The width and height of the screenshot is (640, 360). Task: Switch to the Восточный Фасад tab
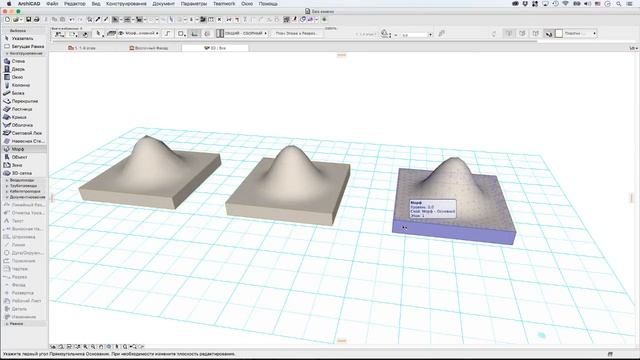click(149, 48)
